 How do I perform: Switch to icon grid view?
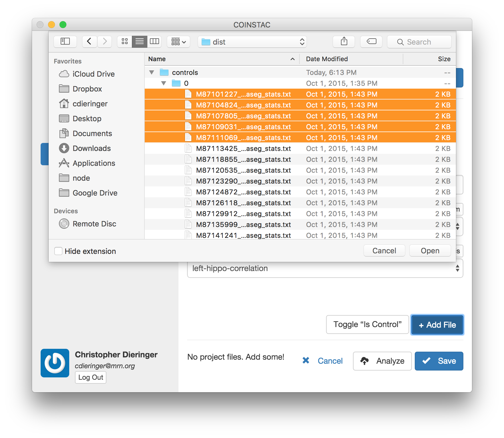point(125,42)
